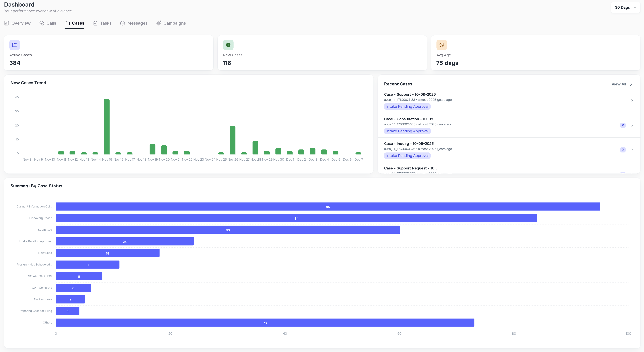Click the Tasks clipboard icon
Image resolution: width=644 pixels, height=352 pixels.
pyautogui.click(x=95, y=23)
